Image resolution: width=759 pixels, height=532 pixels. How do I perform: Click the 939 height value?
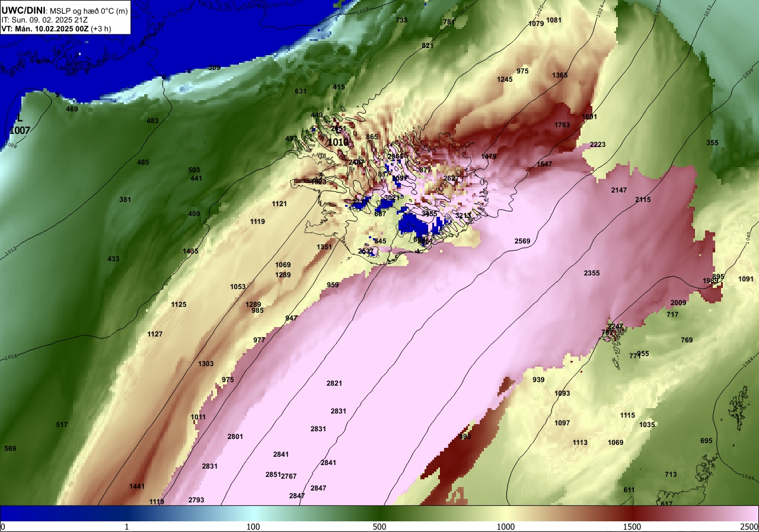tap(538, 380)
